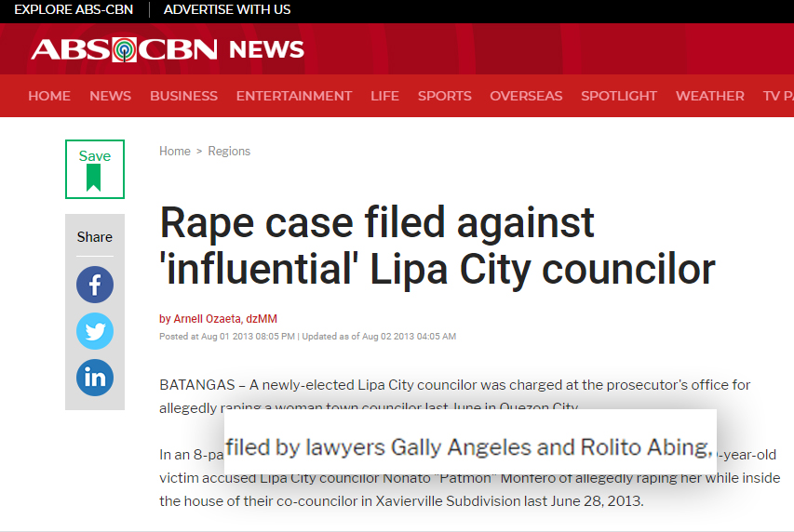This screenshot has width=794, height=532.
Task: Open the ENTERTAINMENT section
Action: point(294,96)
